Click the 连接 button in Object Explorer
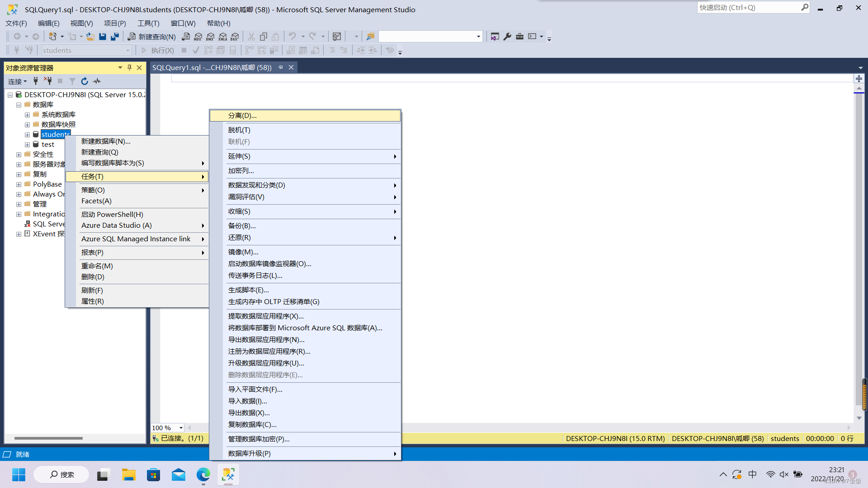The height and width of the screenshot is (488, 868). [17, 81]
